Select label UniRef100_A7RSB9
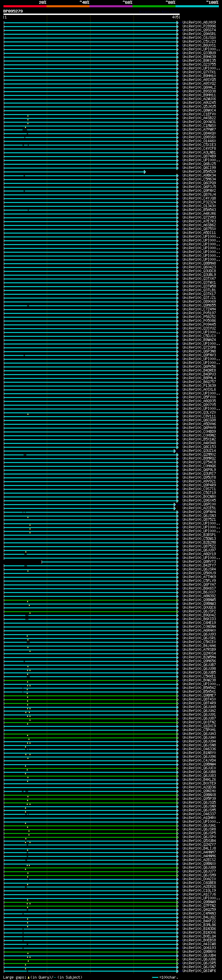Viewport: 222px width, 980px height. click(x=199, y=650)
